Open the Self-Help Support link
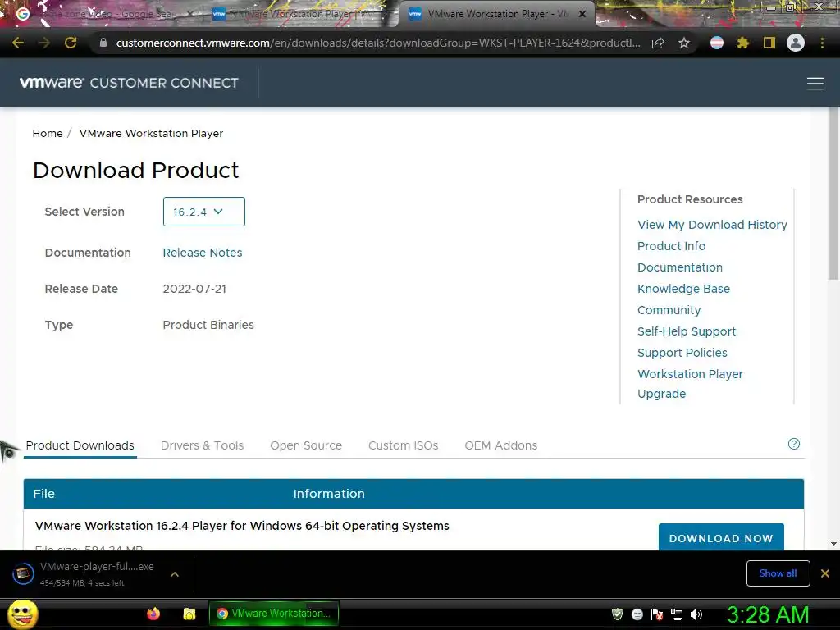The height and width of the screenshot is (630, 840). tap(687, 331)
